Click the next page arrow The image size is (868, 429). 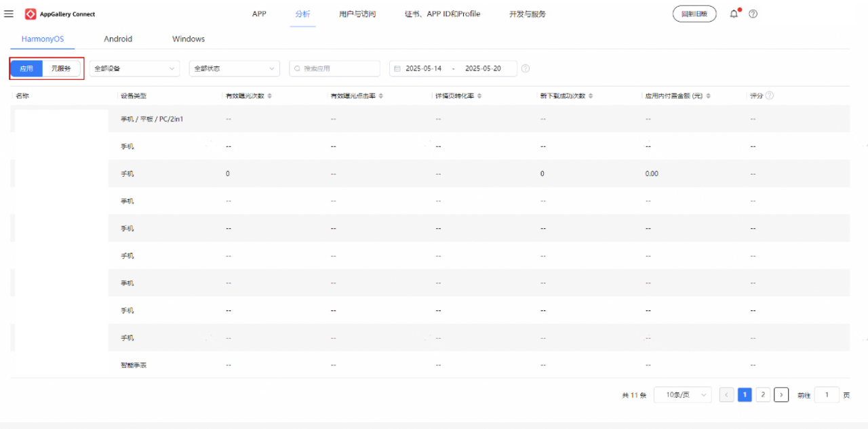781,395
